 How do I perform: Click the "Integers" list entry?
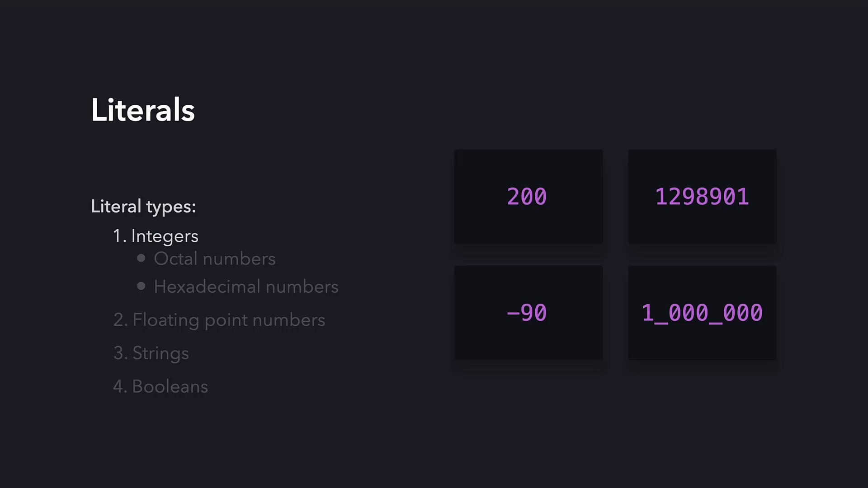pos(165,236)
